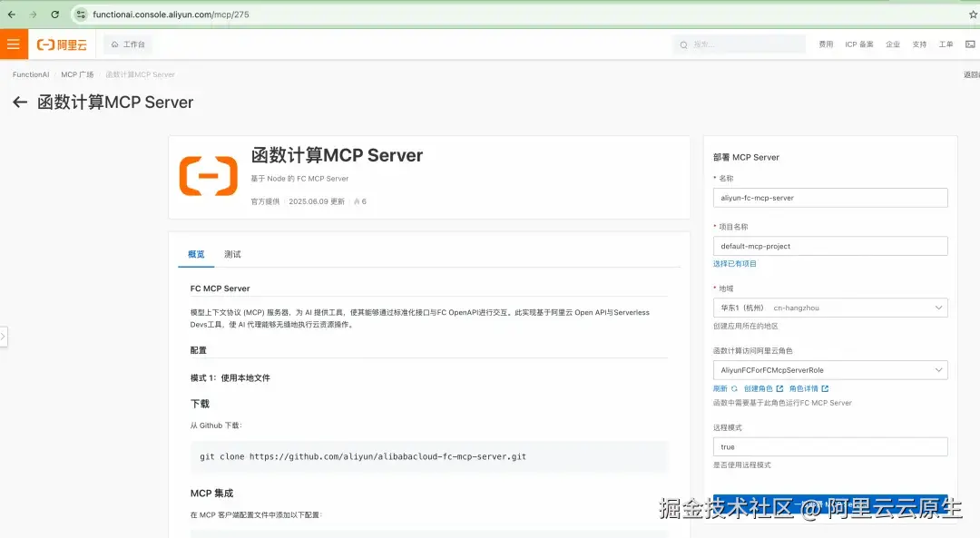Click the 选择已有项目 link
Screen dimensions: 980x538
point(735,265)
